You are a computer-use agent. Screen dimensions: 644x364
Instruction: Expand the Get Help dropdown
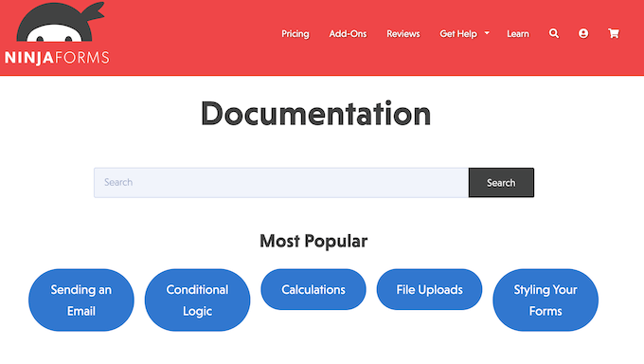tap(464, 34)
